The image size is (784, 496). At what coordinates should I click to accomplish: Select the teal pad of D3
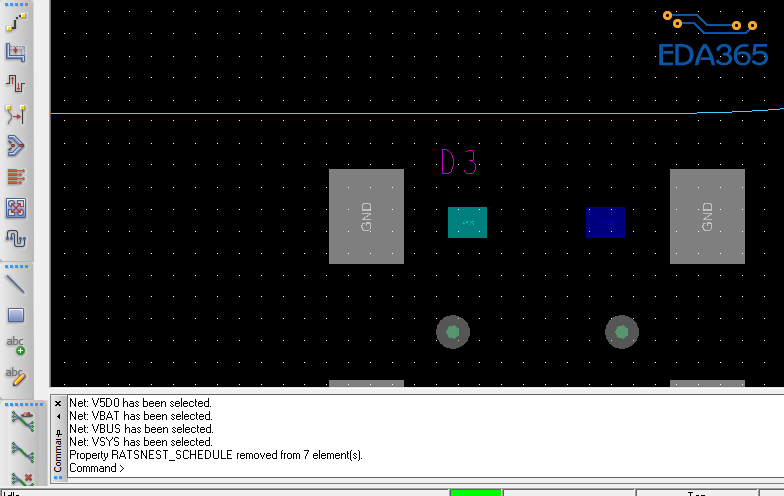point(468,222)
